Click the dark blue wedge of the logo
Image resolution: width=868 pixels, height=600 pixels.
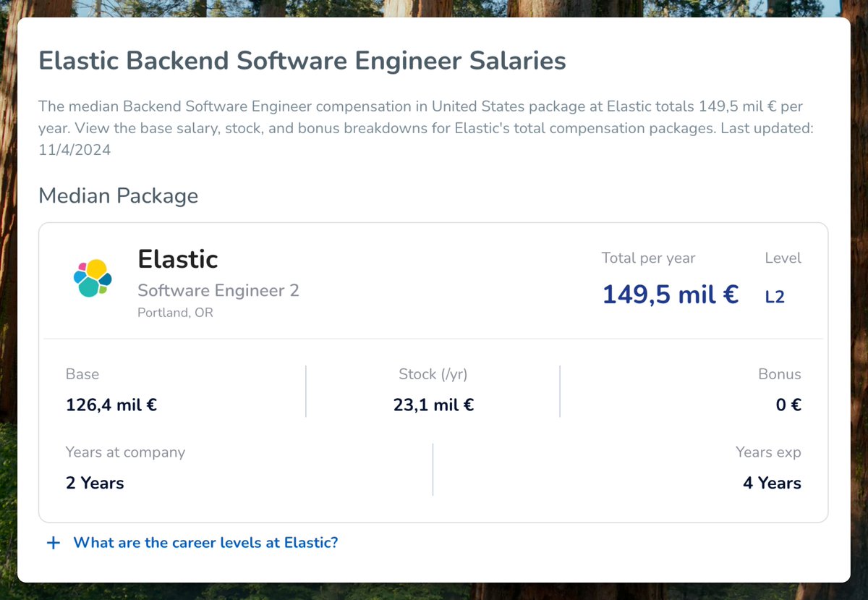[106, 279]
